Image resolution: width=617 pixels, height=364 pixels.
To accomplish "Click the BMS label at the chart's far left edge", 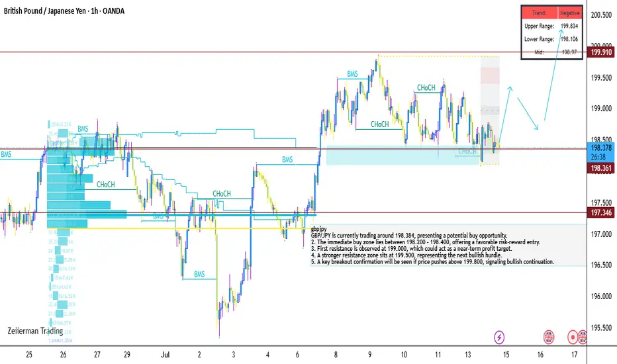I will click(6, 154).
